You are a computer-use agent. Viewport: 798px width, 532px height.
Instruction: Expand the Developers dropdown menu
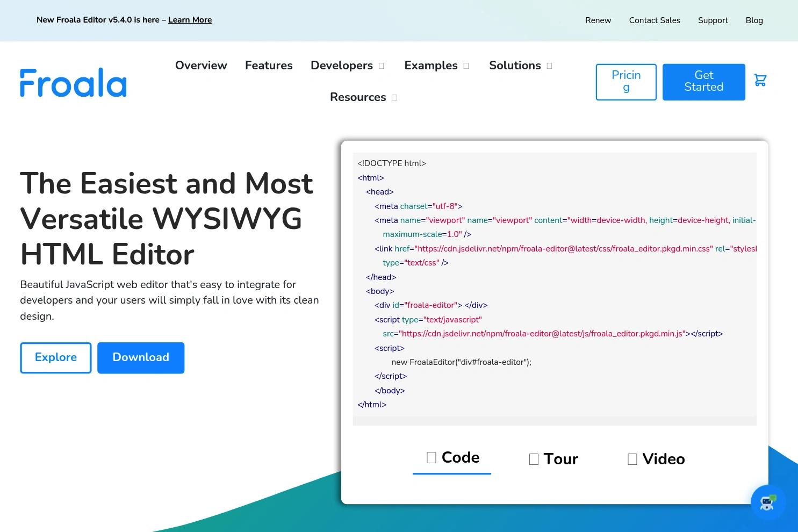click(x=382, y=66)
